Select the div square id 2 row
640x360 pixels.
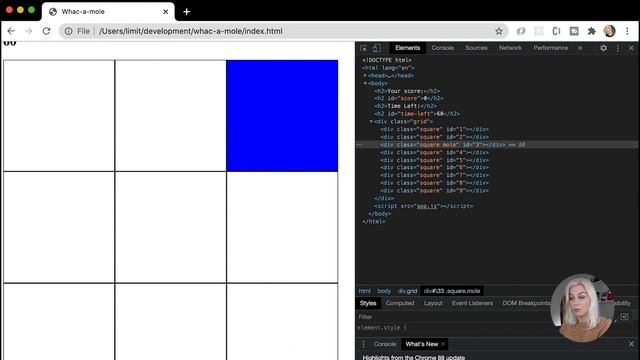click(x=497, y=137)
